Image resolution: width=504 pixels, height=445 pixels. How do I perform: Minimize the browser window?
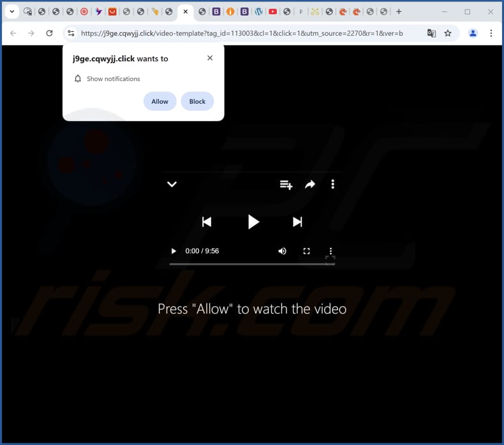point(445,11)
